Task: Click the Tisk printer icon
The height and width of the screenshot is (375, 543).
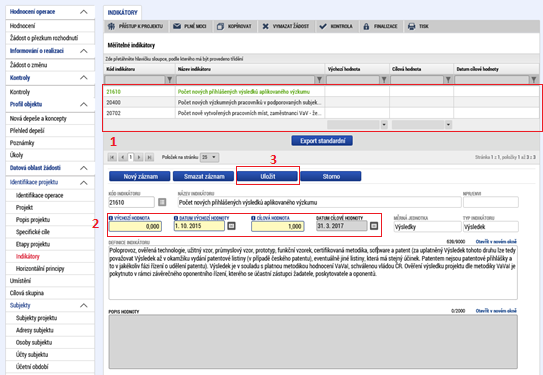Action: [x=411, y=26]
